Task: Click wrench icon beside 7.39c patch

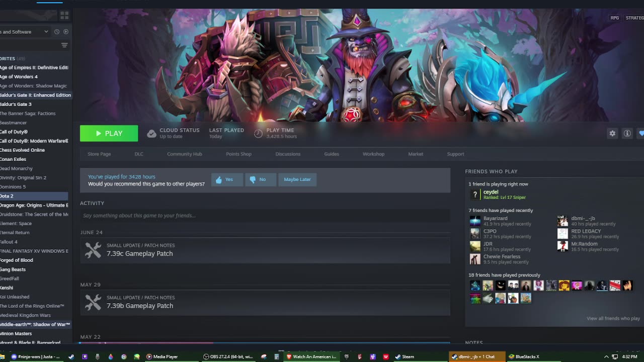Action: coord(93,250)
